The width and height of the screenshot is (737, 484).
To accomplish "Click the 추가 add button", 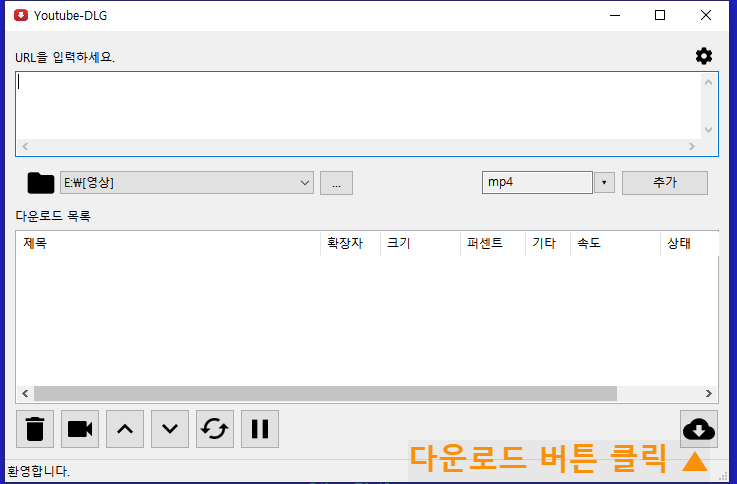I will 665,183.
